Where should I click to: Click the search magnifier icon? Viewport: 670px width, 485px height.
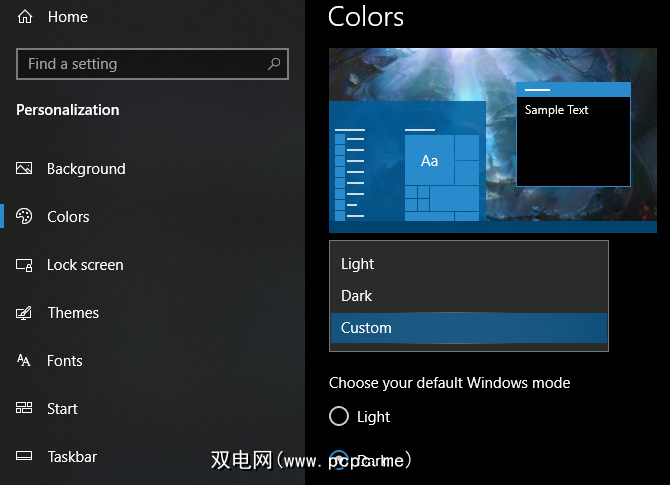pyautogui.click(x=274, y=64)
